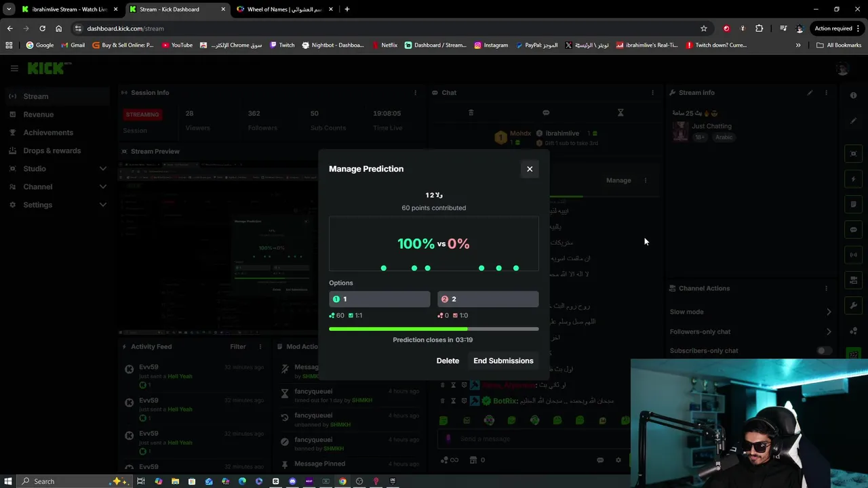Click the user avatar in dashboard header

click(843, 68)
